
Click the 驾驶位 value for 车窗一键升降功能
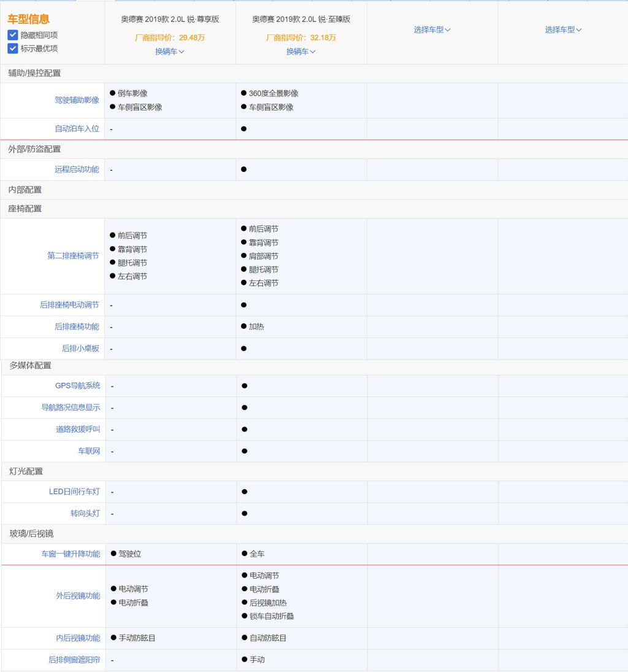(x=130, y=554)
